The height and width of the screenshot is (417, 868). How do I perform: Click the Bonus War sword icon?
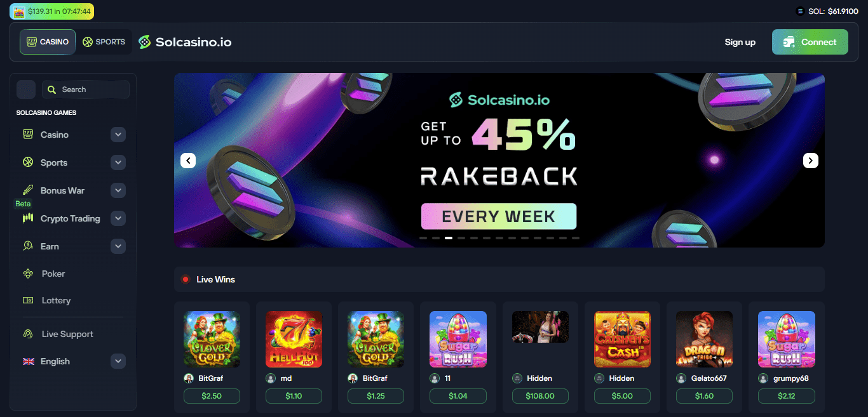(x=28, y=190)
